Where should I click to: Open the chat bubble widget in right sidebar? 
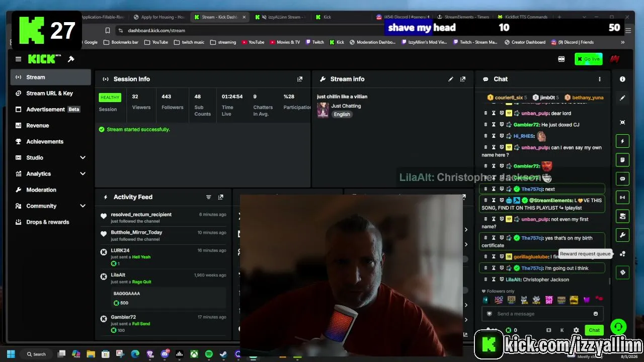[x=622, y=178]
